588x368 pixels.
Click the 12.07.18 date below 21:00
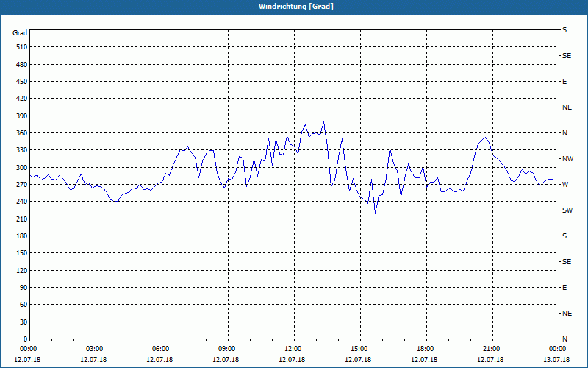coord(490,360)
